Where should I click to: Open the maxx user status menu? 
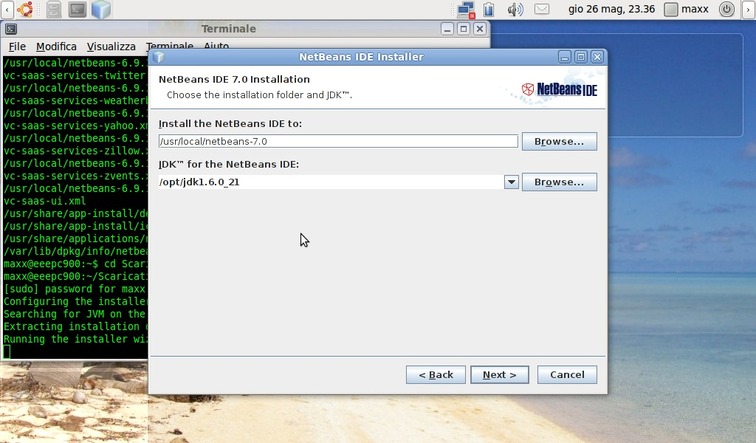pos(686,10)
